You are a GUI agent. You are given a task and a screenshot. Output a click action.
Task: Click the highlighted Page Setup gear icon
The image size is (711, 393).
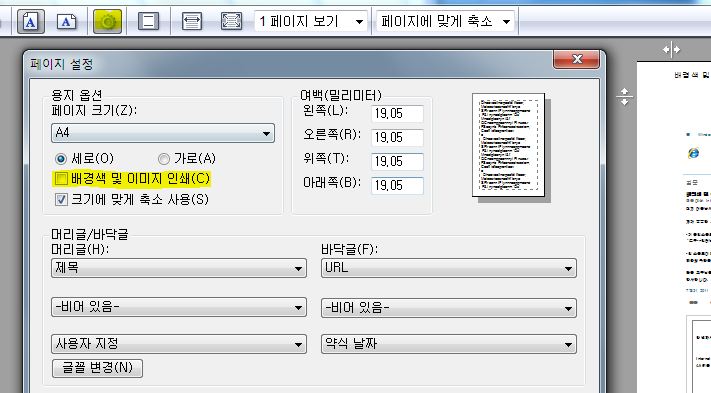click(x=108, y=21)
